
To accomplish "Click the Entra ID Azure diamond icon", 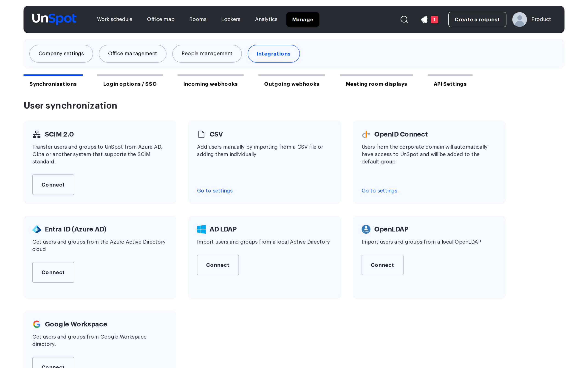I will pyautogui.click(x=37, y=229).
